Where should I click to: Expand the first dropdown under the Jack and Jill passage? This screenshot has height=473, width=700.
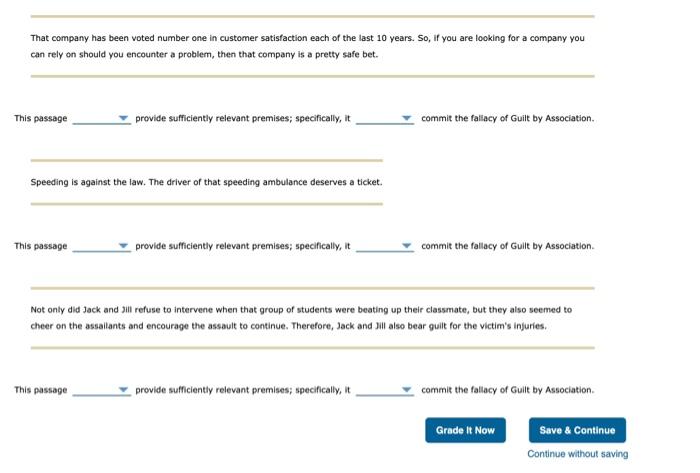pyautogui.click(x=102, y=390)
